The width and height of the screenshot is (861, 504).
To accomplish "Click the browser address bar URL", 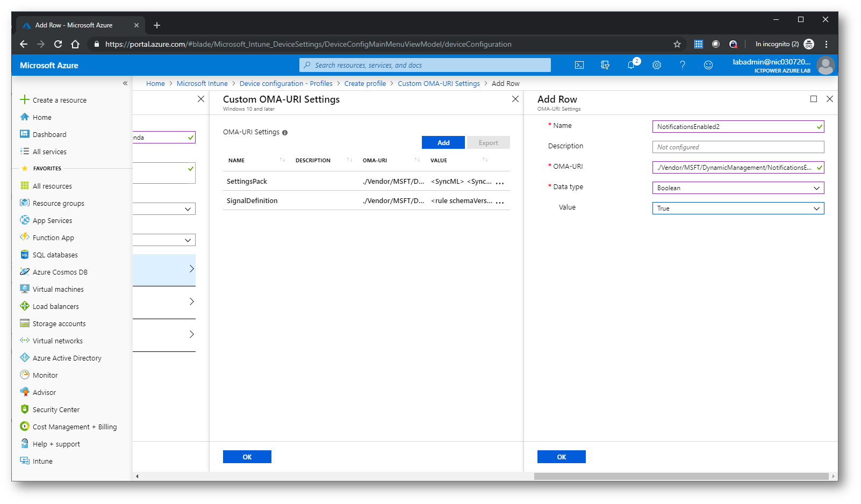I will [308, 44].
